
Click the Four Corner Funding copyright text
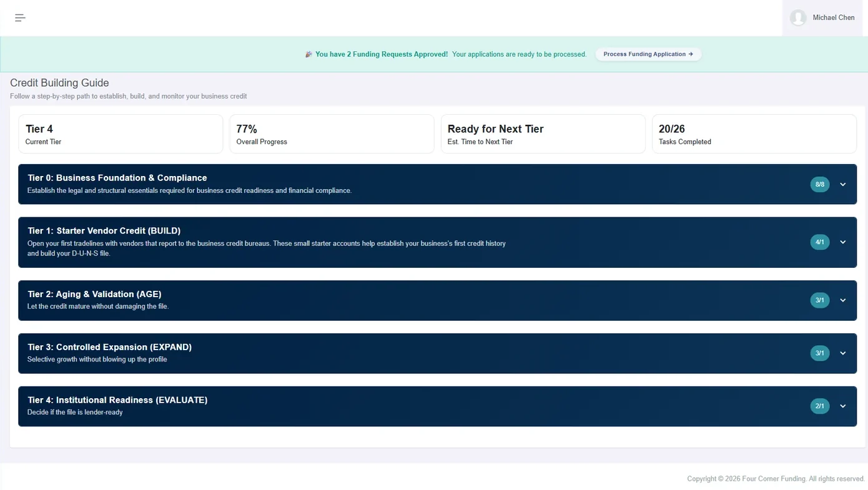776,479
